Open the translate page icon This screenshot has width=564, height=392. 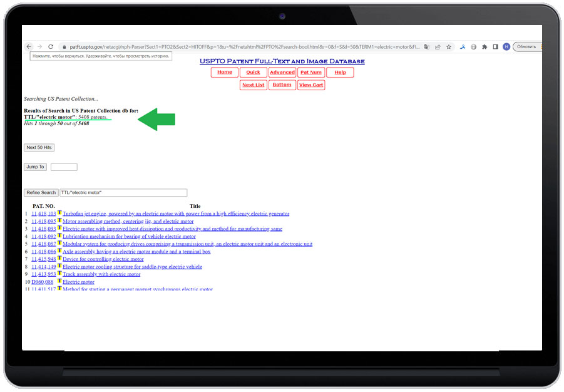click(426, 47)
